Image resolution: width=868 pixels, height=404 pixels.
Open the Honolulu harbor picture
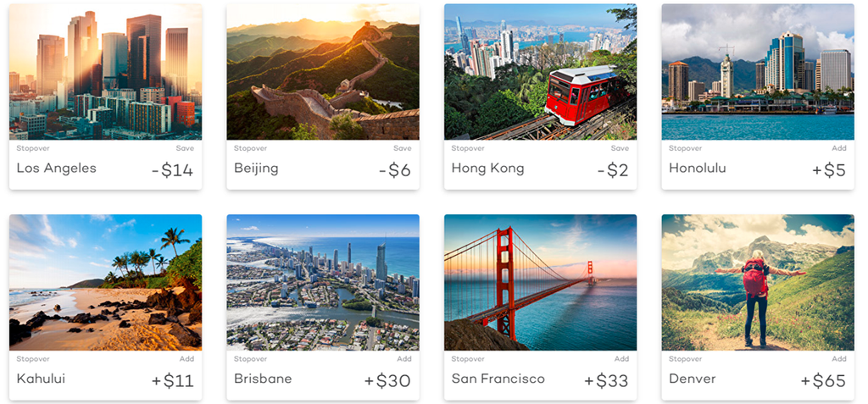757,72
